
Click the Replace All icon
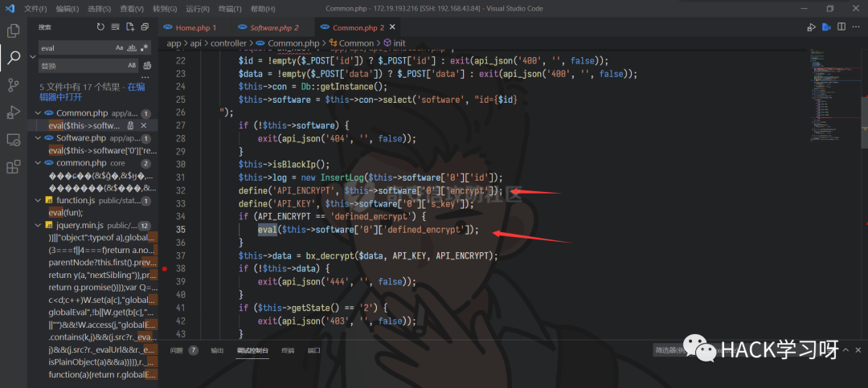tap(148, 66)
